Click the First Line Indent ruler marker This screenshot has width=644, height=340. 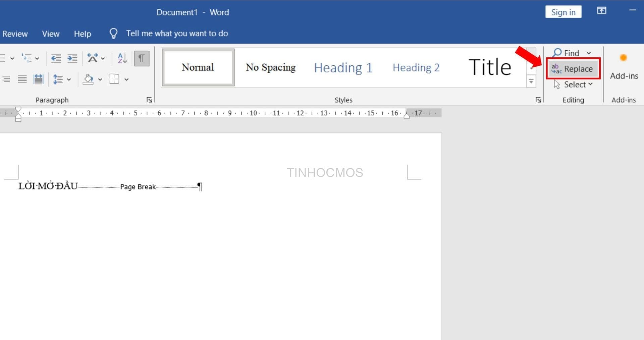tap(18, 109)
